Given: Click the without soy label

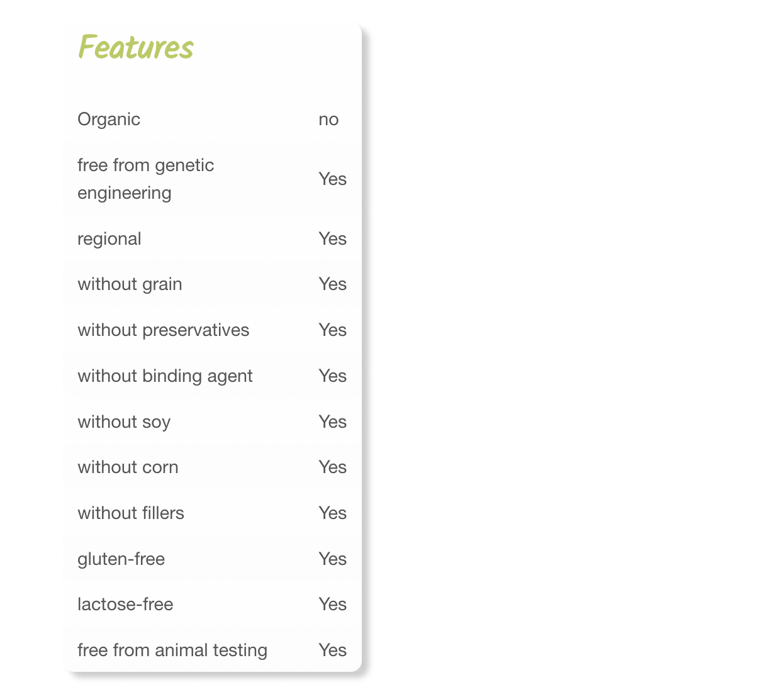Looking at the screenshot, I should pyautogui.click(x=124, y=421).
